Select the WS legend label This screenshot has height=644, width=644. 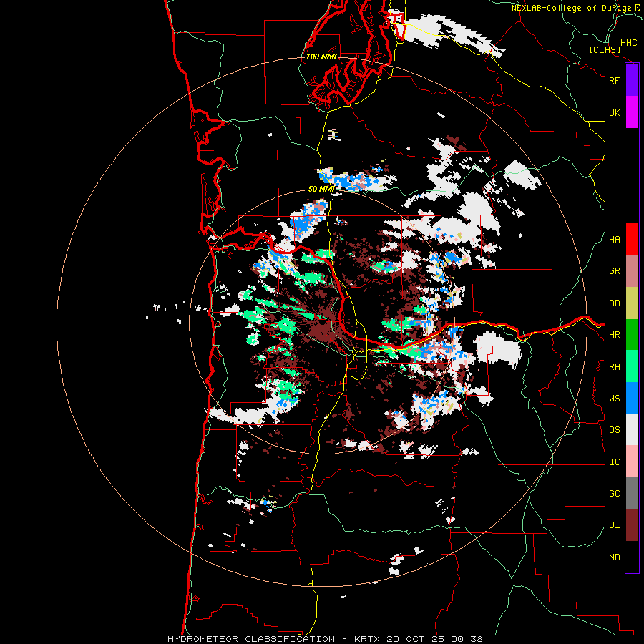[614, 399]
